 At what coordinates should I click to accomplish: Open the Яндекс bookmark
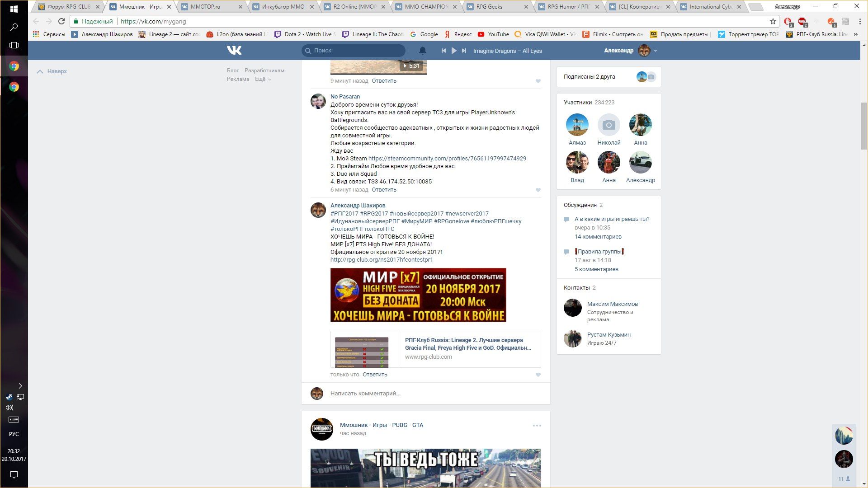point(458,34)
